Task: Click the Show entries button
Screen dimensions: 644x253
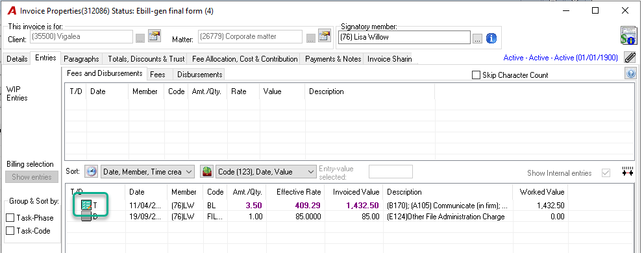Action: click(32, 177)
